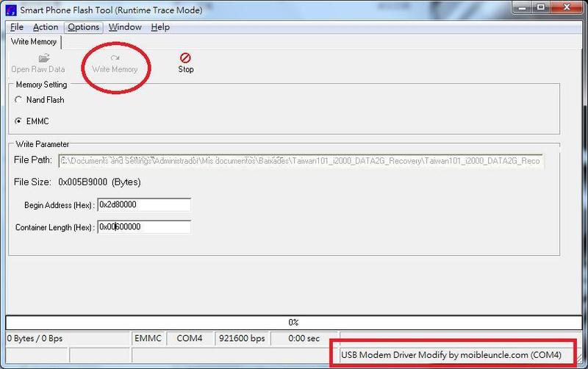Click the 921600 bps status entry

coord(242,338)
